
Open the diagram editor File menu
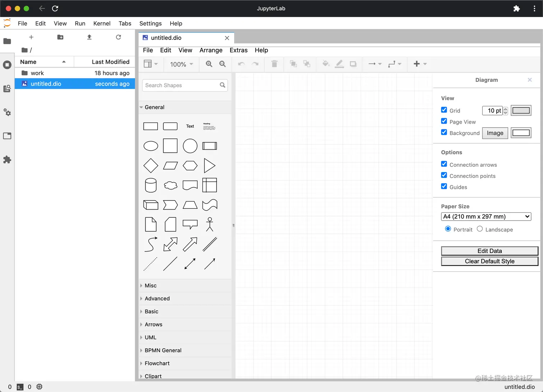(x=148, y=50)
